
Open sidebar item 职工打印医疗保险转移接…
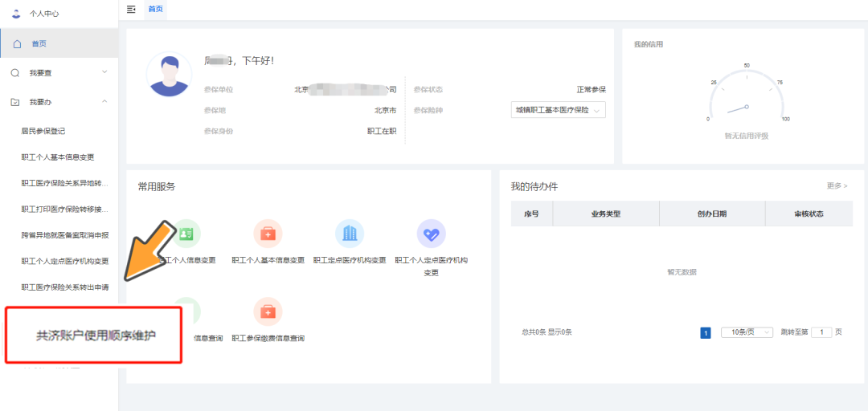[65, 209]
